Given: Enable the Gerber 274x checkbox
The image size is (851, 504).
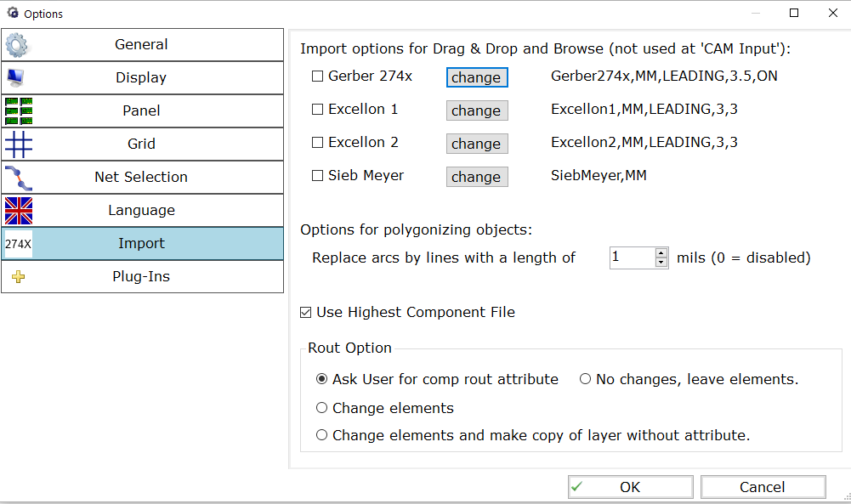Looking at the screenshot, I should 317,76.
